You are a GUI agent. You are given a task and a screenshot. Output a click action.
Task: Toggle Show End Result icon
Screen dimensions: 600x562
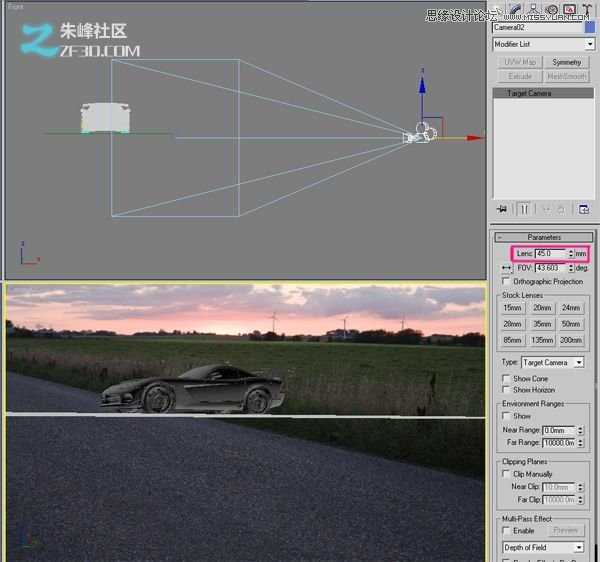point(524,209)
